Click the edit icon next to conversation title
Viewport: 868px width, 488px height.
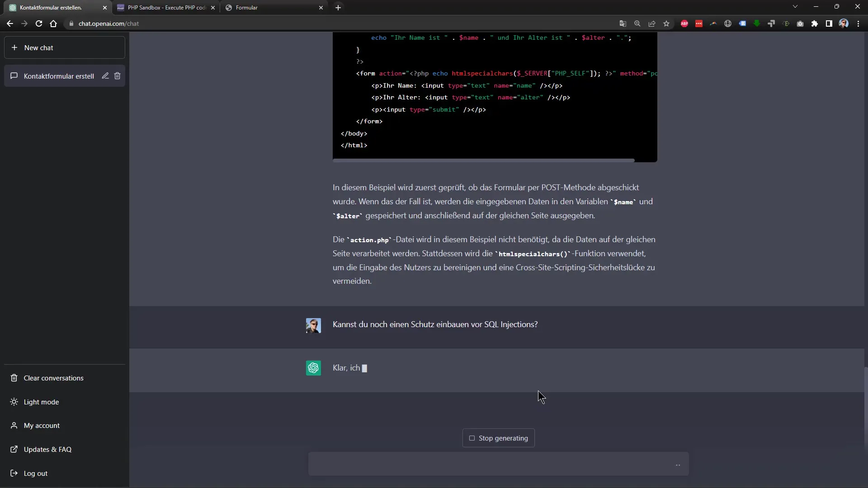click(105, 75)
